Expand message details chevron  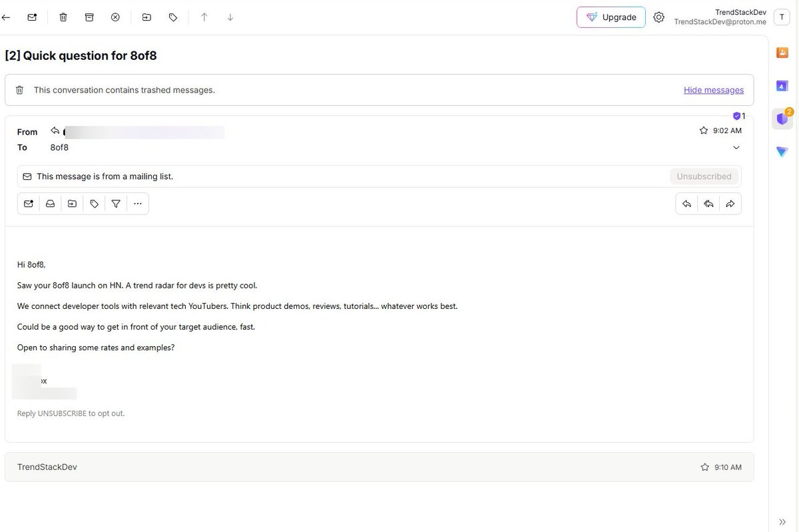736,147
